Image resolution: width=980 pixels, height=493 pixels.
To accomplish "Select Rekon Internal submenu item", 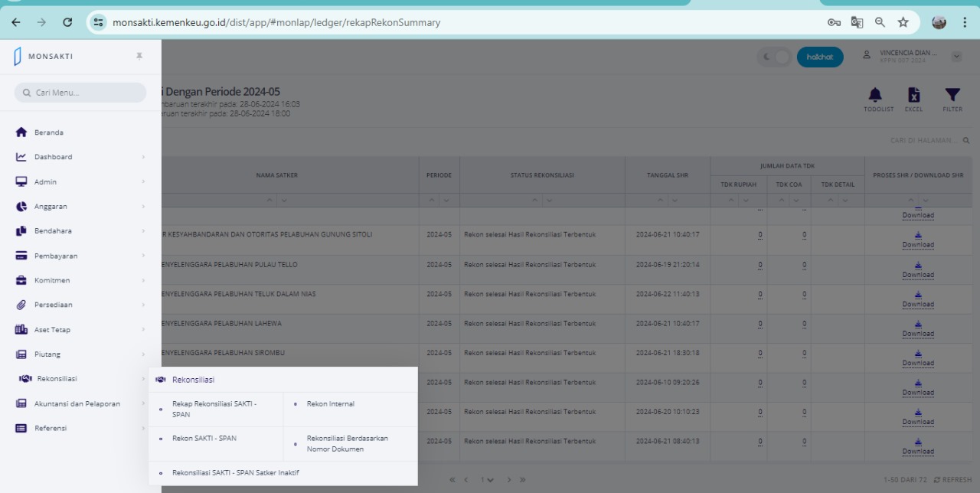I will [x=330, y=403].
